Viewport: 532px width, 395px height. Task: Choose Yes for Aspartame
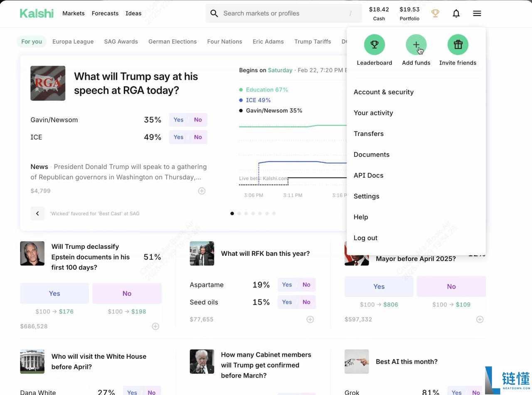(287, 285)
